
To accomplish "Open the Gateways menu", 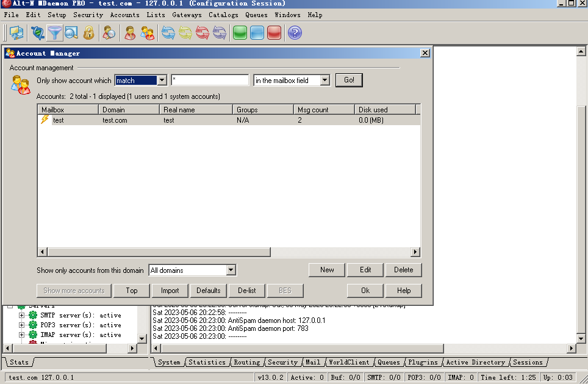I will (x=187, y=15).
